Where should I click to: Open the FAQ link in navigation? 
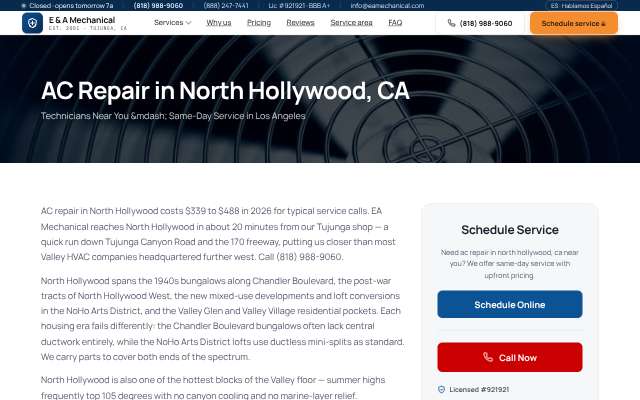click(395, 22)
